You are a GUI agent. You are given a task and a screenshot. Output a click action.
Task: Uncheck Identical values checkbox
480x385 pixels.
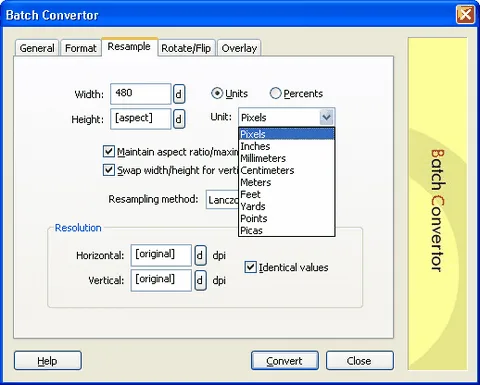click(x=250, y=267)
